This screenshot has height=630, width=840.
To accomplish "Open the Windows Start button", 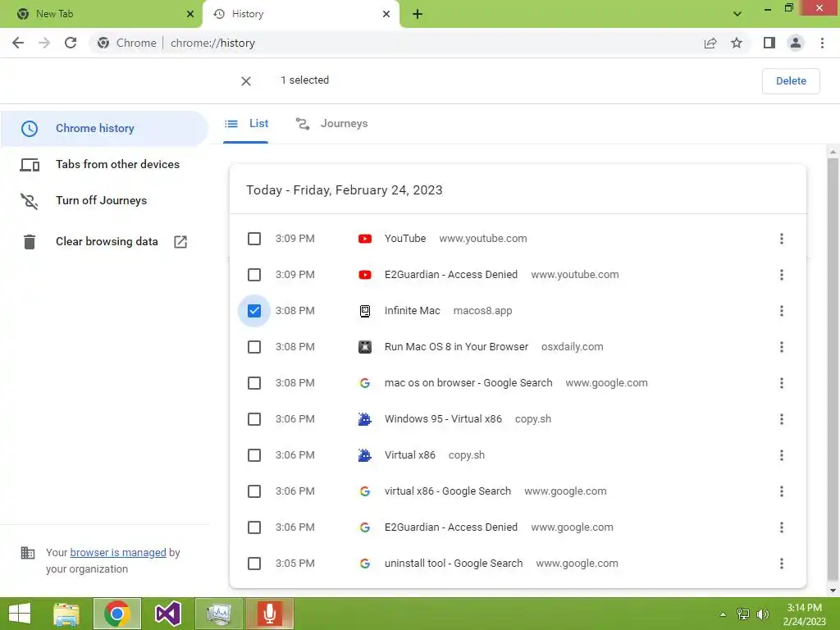I will pos(20,614).
